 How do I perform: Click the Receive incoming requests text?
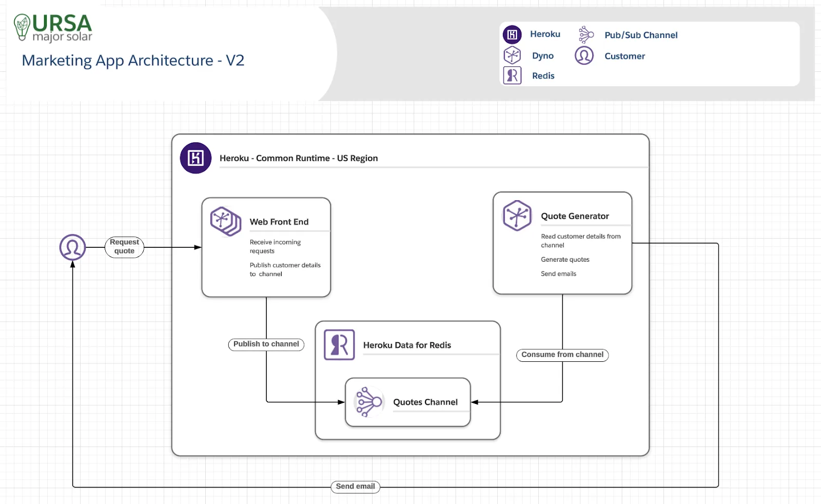275,246
